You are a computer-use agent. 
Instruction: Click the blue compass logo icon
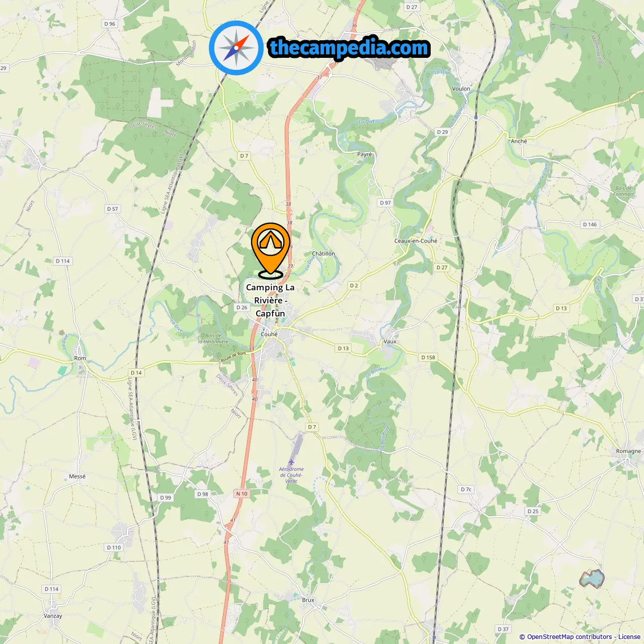[236, 48]
